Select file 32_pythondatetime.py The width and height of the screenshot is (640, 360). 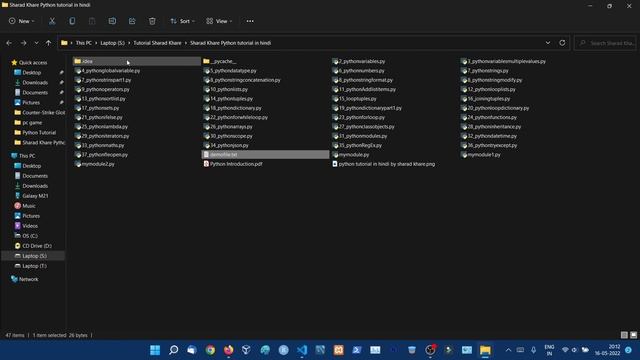pyautogui.click(x=492, y=136)
